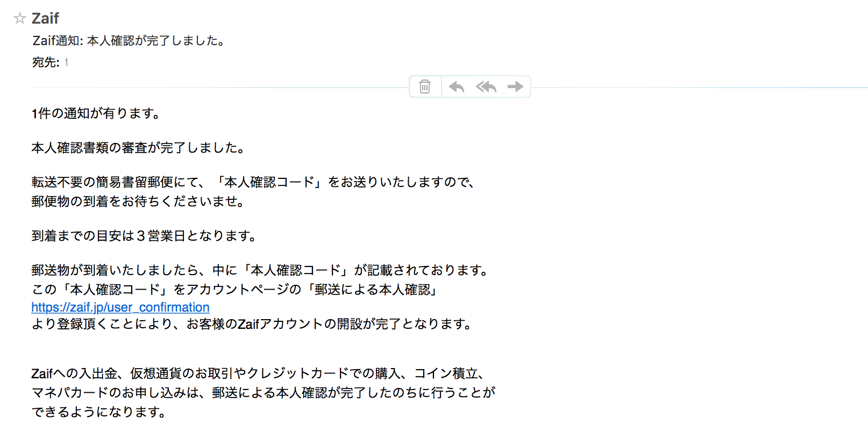The width and height of the screenshot is (868, 432).
Task: Click the line 1件の通知が有ります。
Action: (96, 113)
